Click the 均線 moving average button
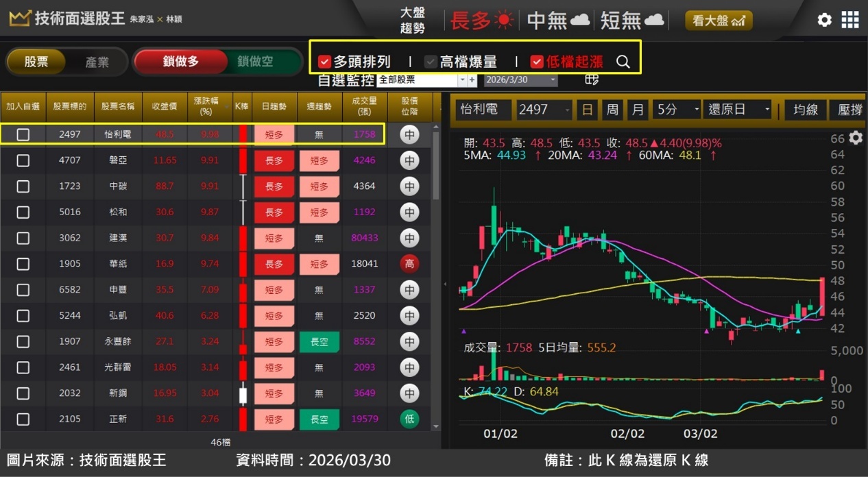The height and width of the screenshot is (477, 868). pos(806,110)
